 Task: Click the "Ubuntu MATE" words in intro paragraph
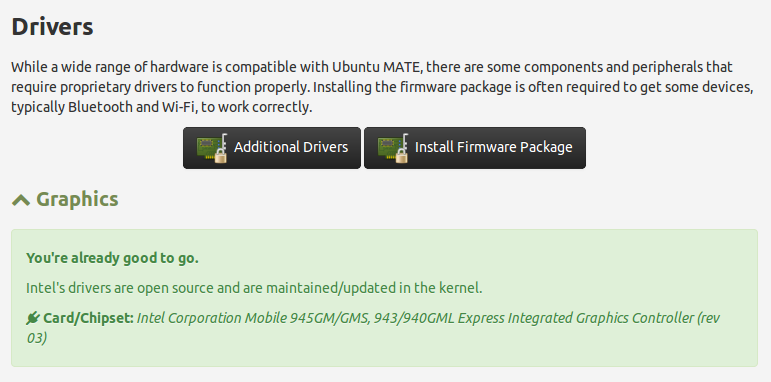(377, 67)
